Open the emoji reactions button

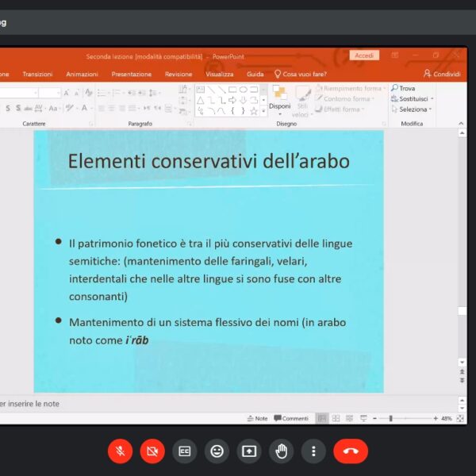217,451
